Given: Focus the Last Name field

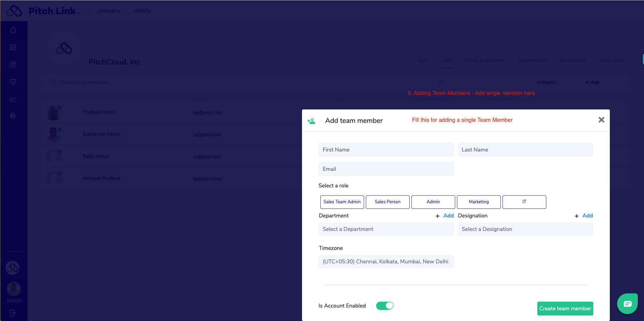Looking at the screenshot, I should 525,150.
